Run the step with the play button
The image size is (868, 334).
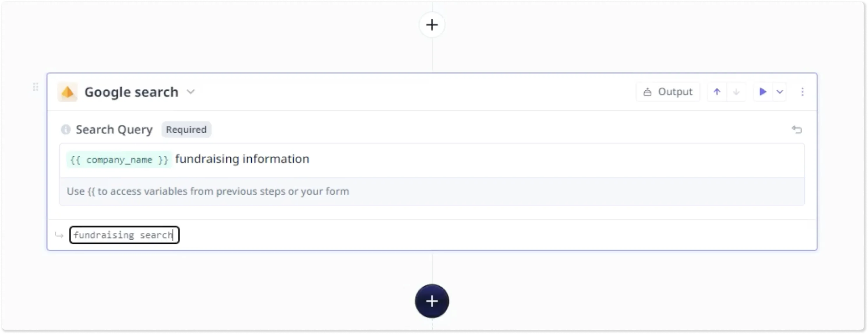[763, 92]
